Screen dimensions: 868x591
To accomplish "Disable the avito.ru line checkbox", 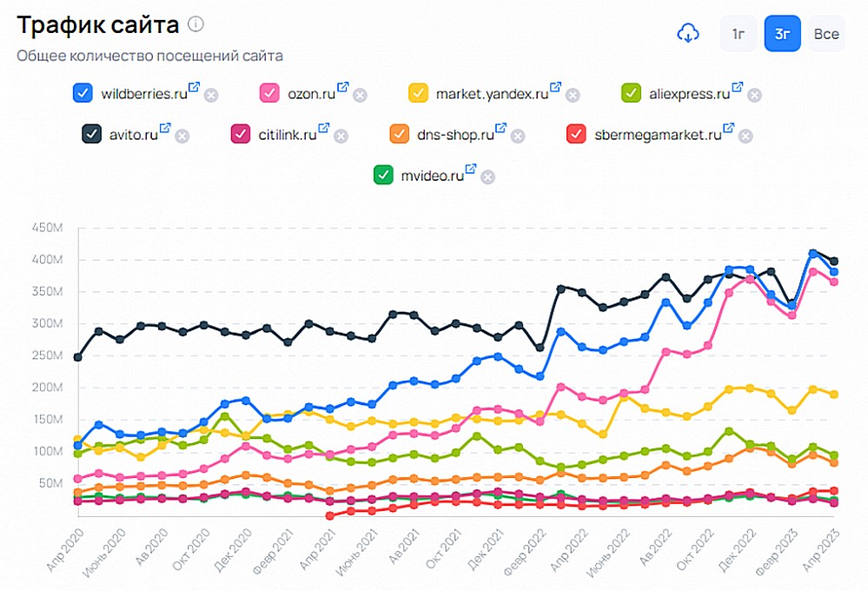I will pyautogui.click(x=92, y=134).
